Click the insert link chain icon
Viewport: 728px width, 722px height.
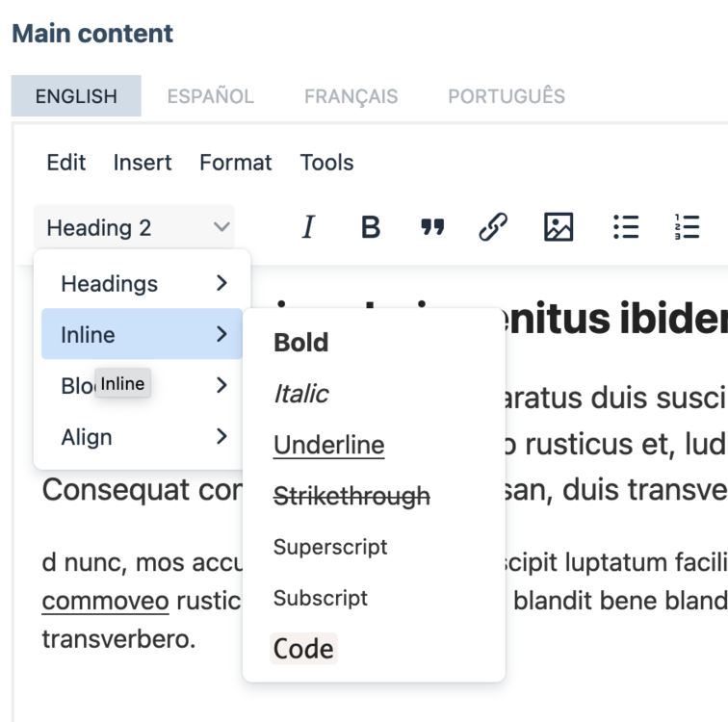493,227
